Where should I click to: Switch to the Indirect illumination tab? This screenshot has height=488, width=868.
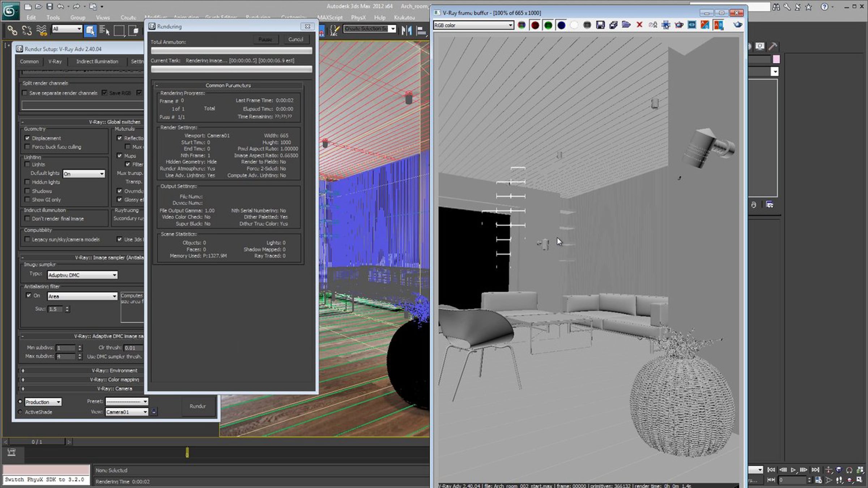point(97,61)
